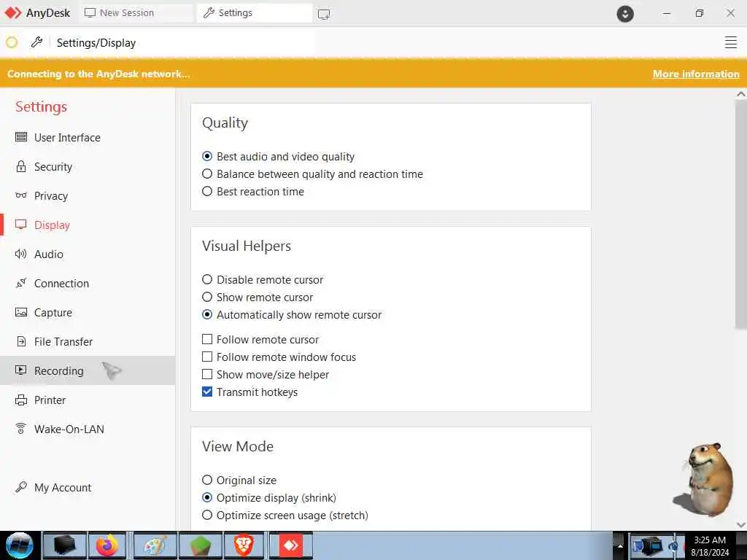
Task: Click the new tab monitor icon
Action: [x=323, y=14]
